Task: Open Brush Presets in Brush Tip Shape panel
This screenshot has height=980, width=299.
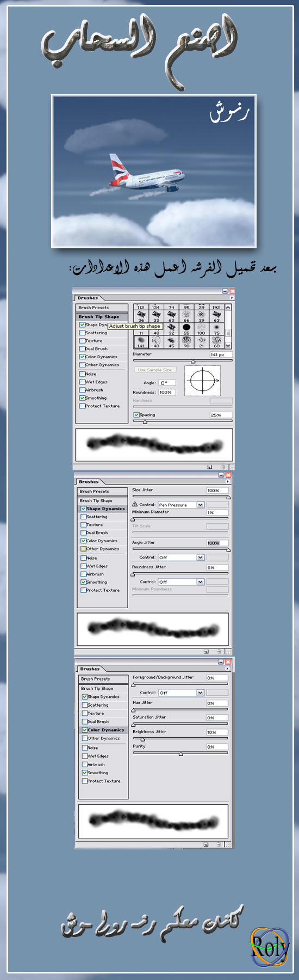Action: pos(103,308)
